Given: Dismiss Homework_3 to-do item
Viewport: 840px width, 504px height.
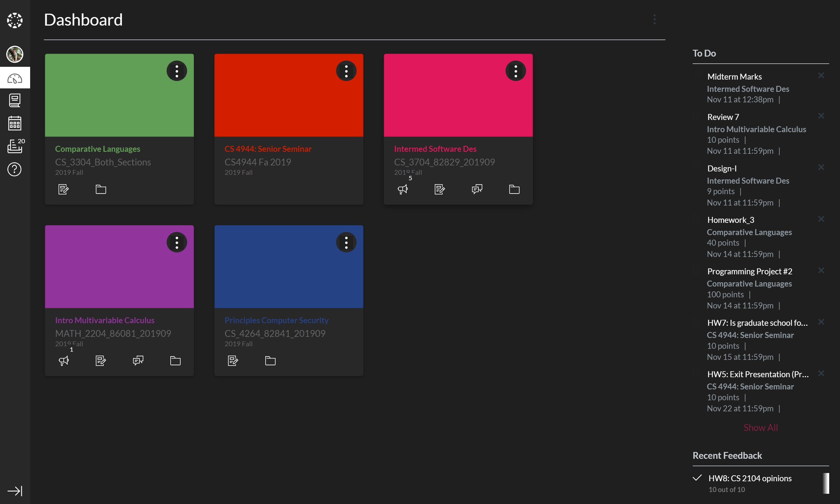Looking at the screenshot, I should [x=821, y=219].
